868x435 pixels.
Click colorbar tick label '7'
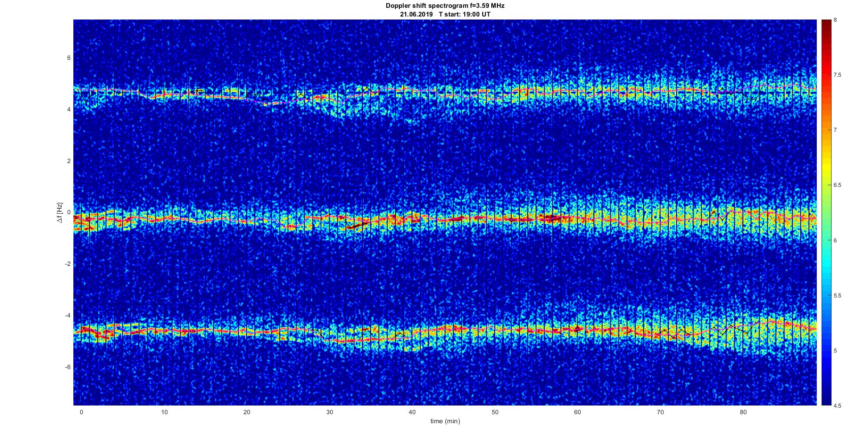tap(835, 130)
